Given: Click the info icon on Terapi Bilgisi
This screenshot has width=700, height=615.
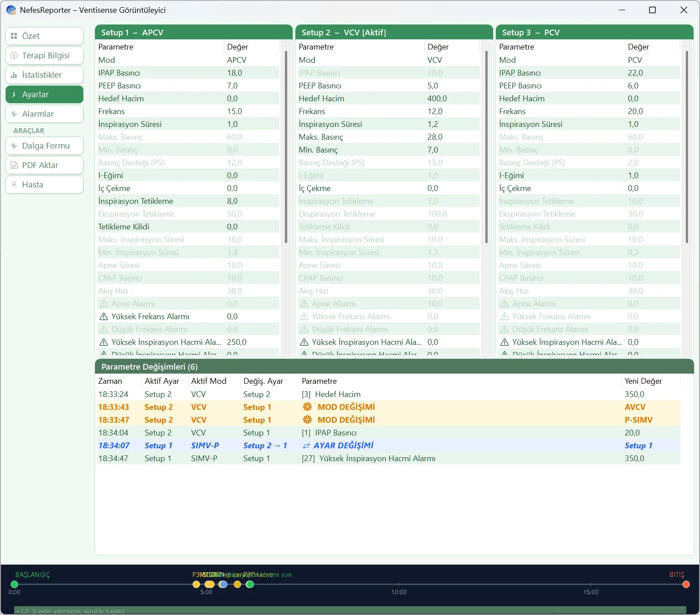Looking at the screenshot, I should click(x=14, y=55).
